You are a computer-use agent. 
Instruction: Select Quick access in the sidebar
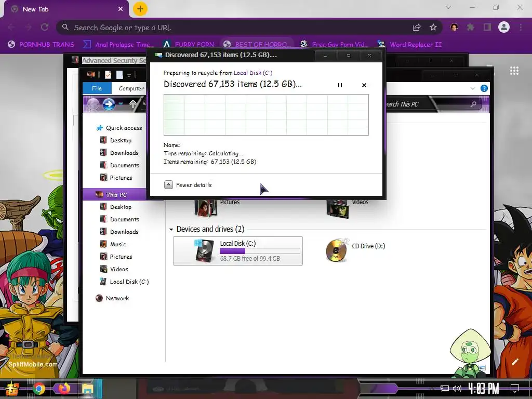[119, 128]
